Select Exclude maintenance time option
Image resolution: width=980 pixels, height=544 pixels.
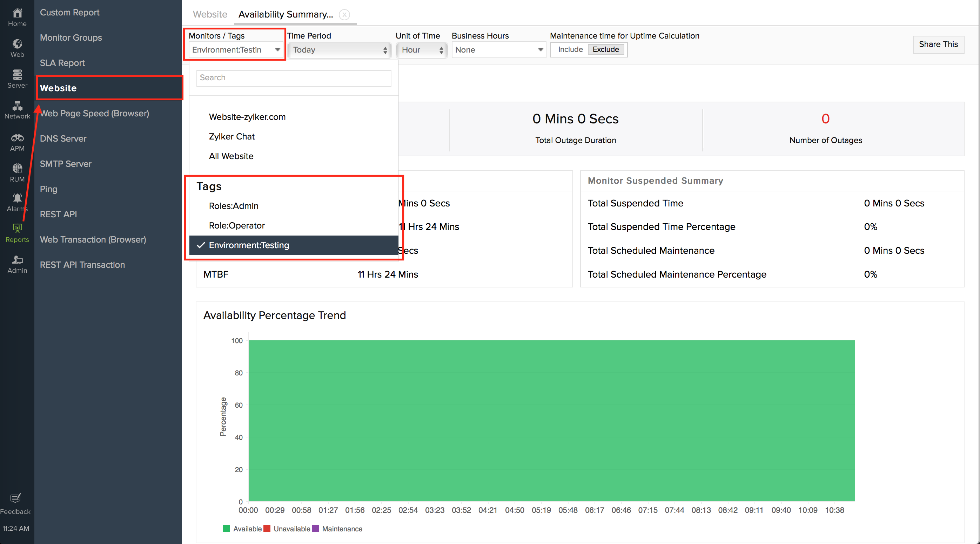[606, 49]
